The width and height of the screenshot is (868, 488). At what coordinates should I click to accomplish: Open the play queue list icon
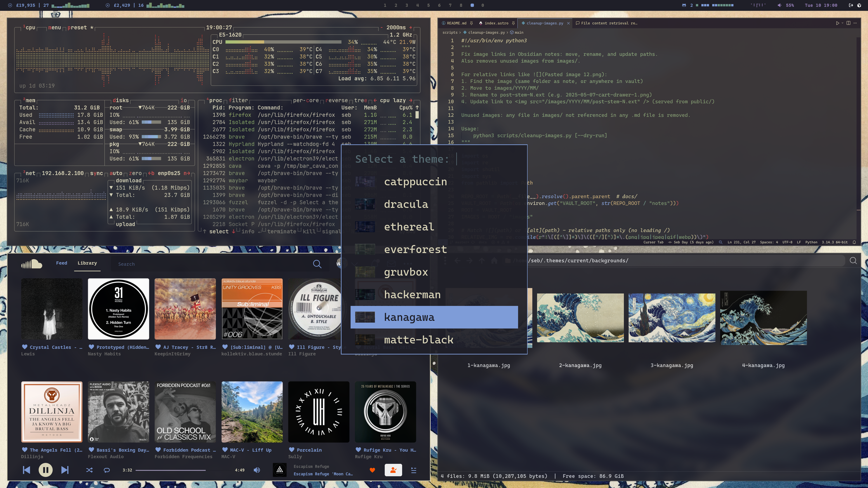[x=414, y=470]
